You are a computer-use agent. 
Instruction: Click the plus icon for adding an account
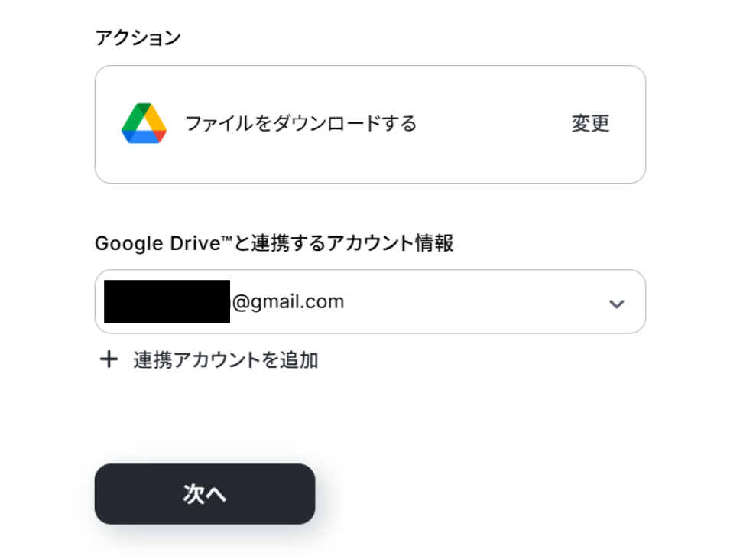tap(109, 359)
